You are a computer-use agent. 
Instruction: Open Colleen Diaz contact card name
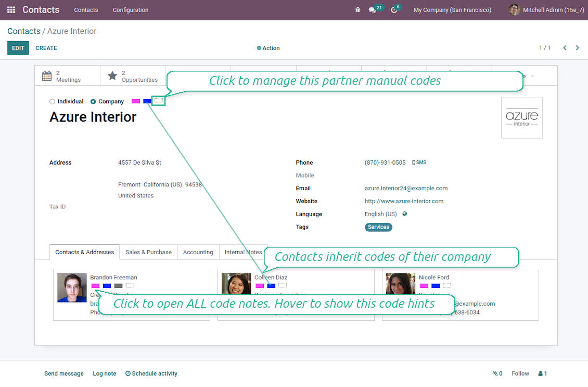pyautogui.click(x=271, y=278)
